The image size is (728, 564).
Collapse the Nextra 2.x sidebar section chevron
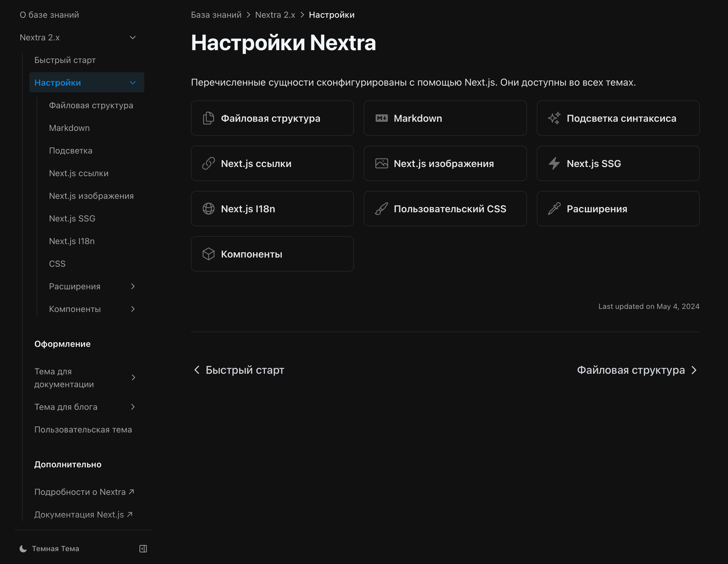pyautogui.click(x=133, y=37)
